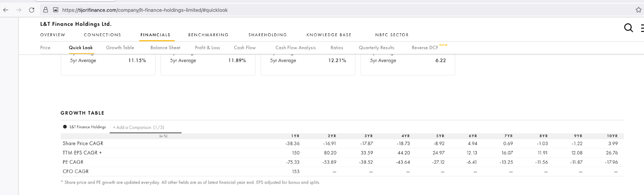Open the Profit & Loss sub-tab
The width and height of the screenshot is (644, 195).
(x=207, y=47)
